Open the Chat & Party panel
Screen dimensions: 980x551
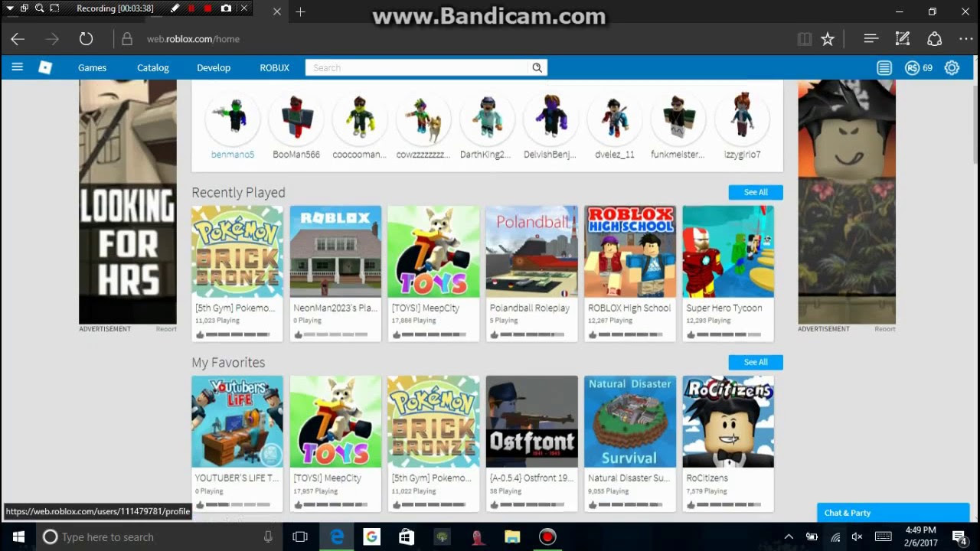(x=893, y=513)
